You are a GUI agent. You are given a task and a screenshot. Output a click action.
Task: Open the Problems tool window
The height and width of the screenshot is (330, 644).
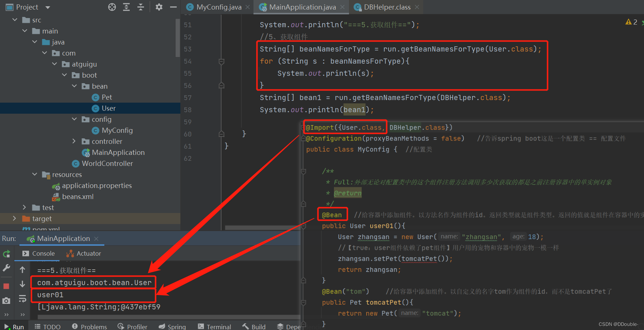(89, 327)
